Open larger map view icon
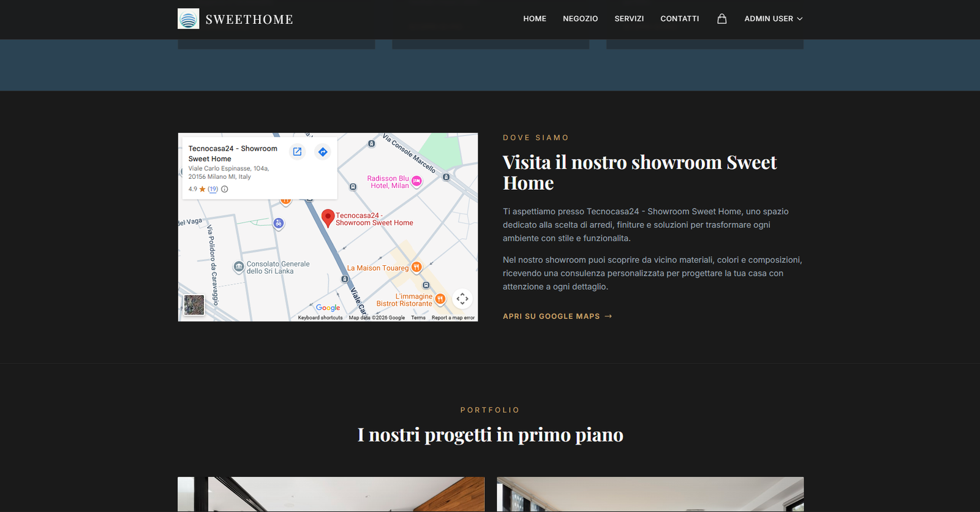Image resolution: width=980 pixels, height=512 pixels. point(297,152)
